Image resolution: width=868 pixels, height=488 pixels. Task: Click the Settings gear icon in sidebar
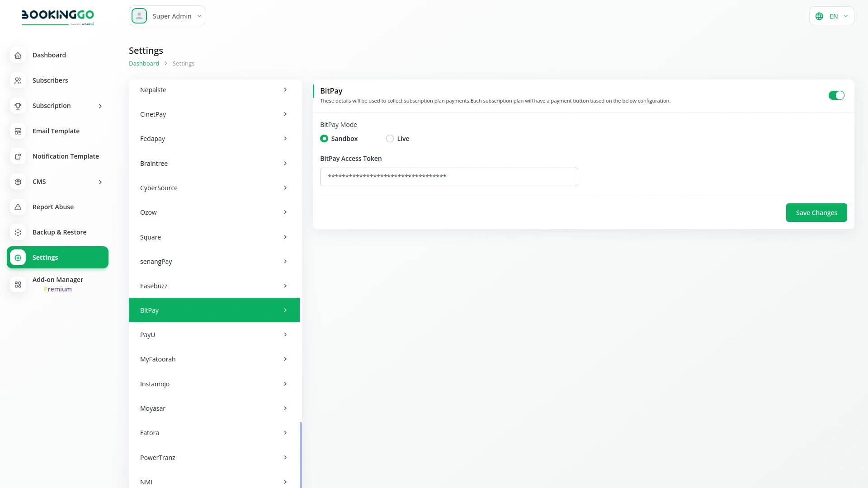[18, 258]
